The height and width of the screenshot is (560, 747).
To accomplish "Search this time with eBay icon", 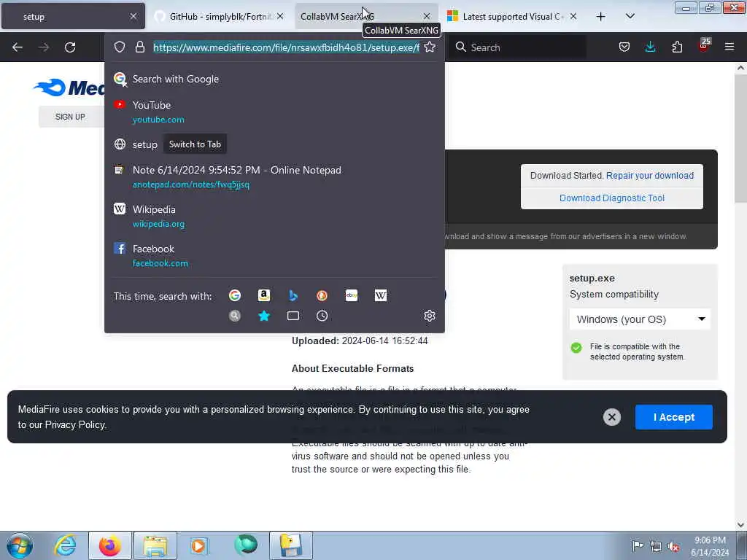I will pos(352,295).
